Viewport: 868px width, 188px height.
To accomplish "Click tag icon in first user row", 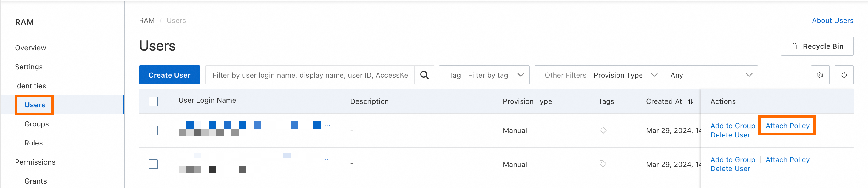I will click(x=603, y=130).
